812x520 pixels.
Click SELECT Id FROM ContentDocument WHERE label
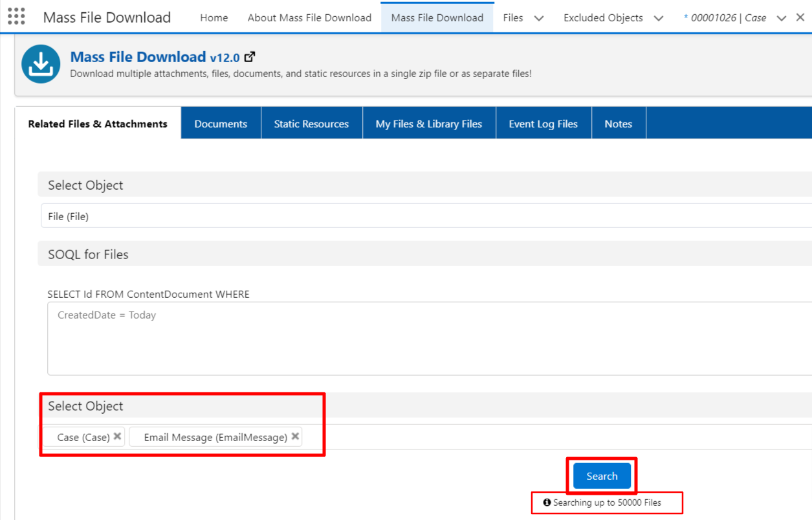[x=148, y=294]
